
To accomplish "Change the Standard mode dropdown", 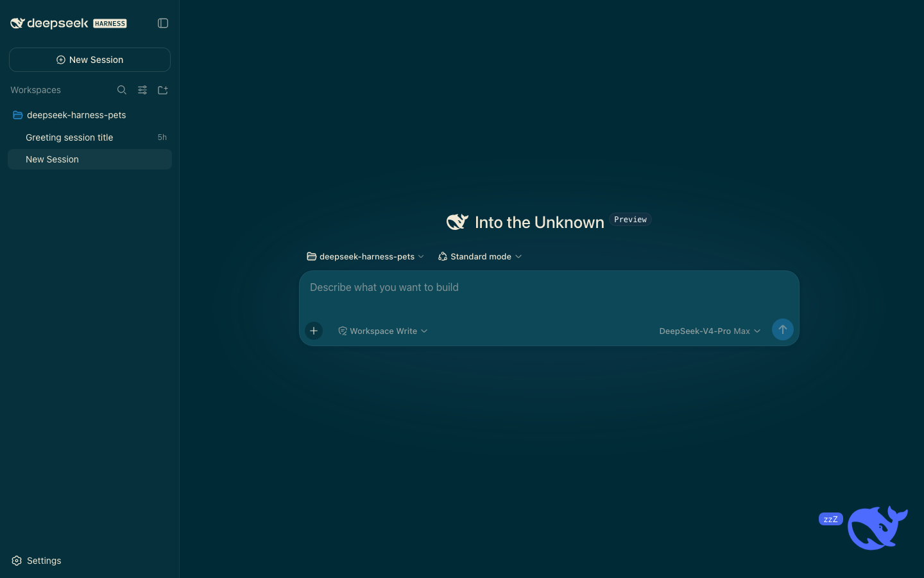I will (x=480, y=256).
